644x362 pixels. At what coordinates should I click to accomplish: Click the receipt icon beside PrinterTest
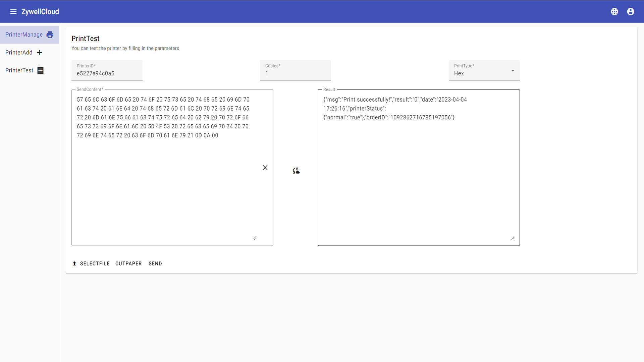(x=41, y=71)
